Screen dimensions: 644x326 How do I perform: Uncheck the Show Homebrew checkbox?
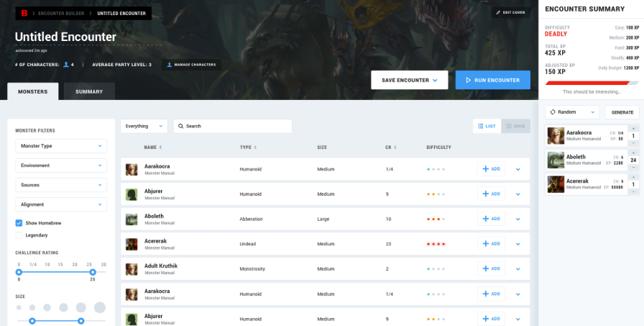pyautogui.click(x=19, y=223)
